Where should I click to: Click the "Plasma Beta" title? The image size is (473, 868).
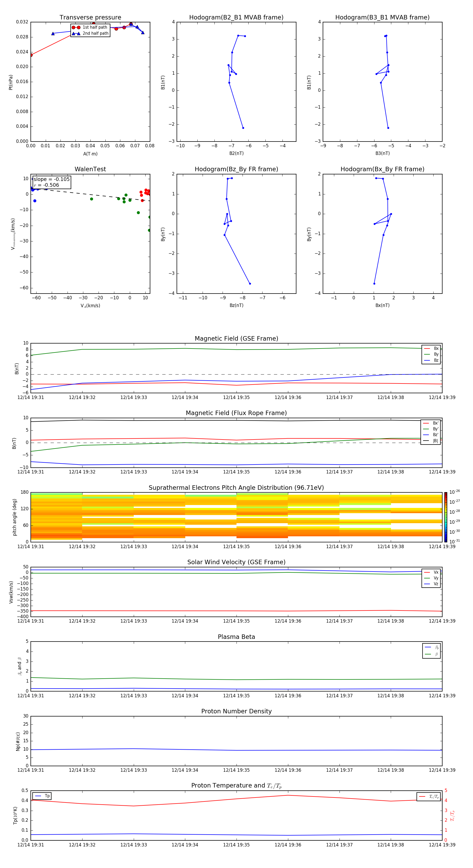click(x=236, y=637)
